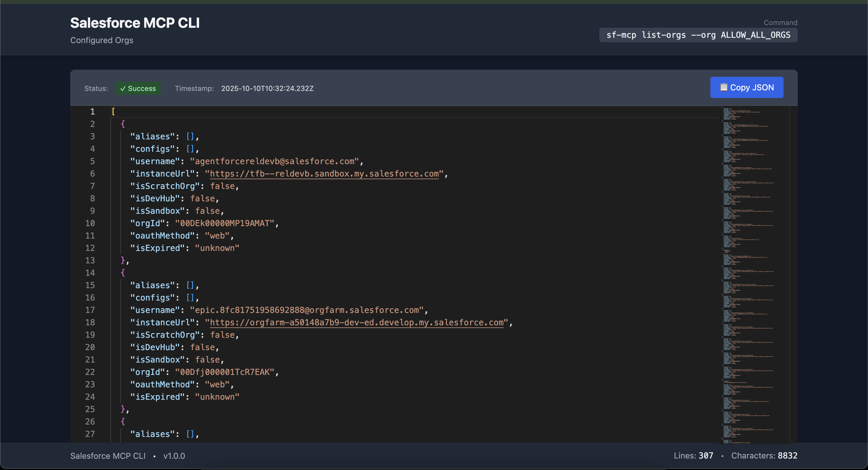This screenshot has width=868, height=470.
Task: Open the tfb--reldevb sandbox instance URL
Action: [x=324, y=174]
